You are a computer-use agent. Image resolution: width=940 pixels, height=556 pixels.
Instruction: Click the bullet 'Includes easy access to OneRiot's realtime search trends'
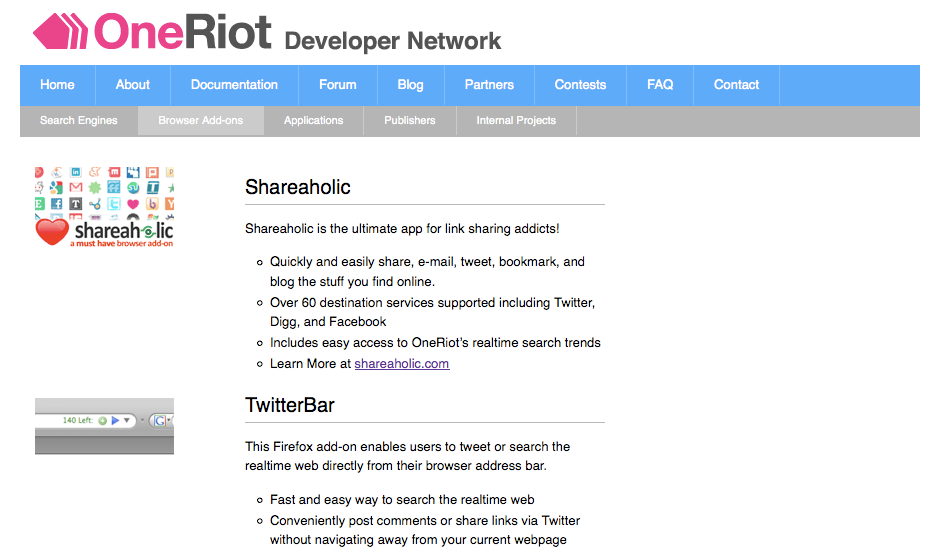tap(435, 342)
